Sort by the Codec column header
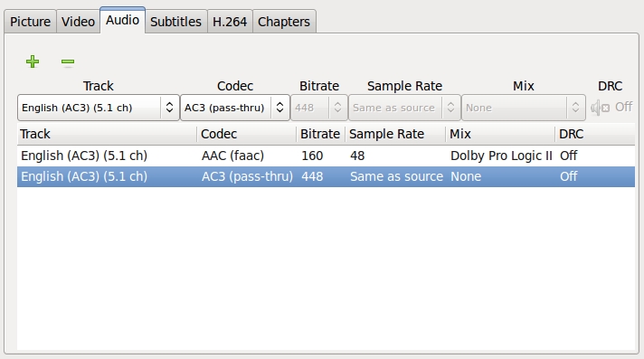The width and height of the screenshot is (644, 359). point(246,134)
